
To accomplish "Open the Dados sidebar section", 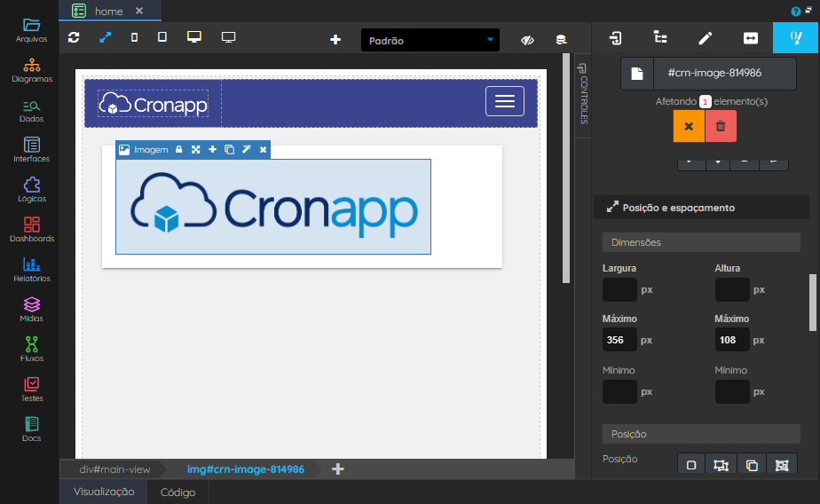I will (31, 111).
